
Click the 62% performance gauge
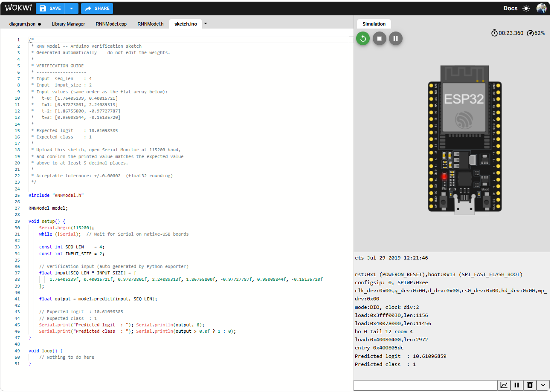coord(536,33)
